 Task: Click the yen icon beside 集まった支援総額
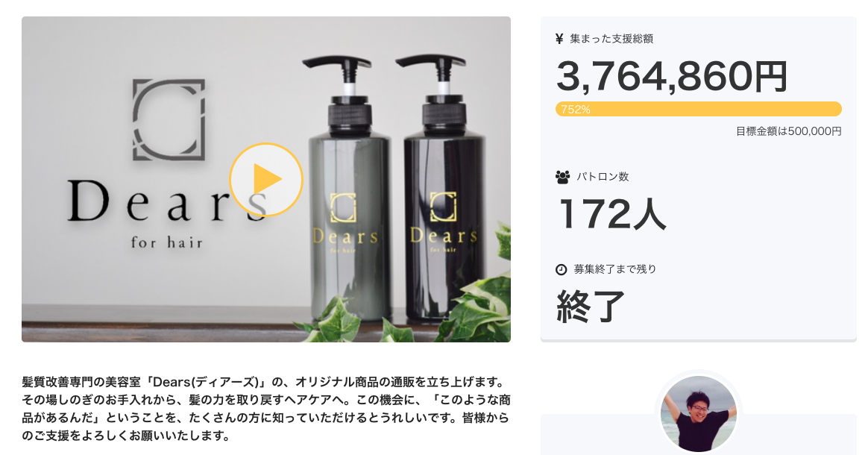(560, 39)
